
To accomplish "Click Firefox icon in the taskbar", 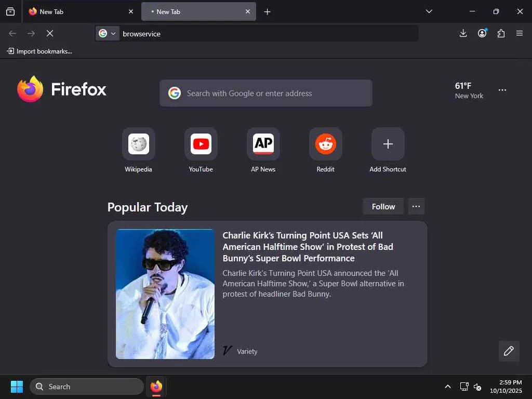I will pyautogui.click(x=156, y=387).
